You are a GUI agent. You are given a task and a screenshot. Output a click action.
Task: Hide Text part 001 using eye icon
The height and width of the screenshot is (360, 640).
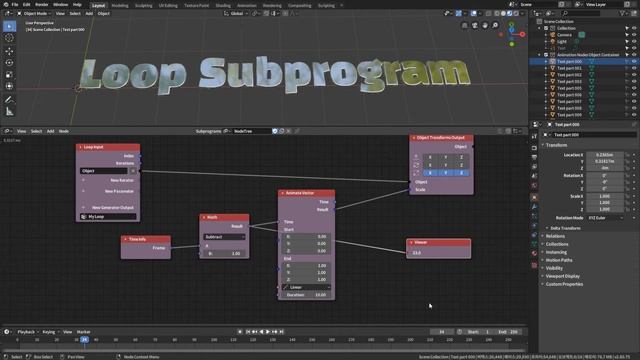coord(634,68)
